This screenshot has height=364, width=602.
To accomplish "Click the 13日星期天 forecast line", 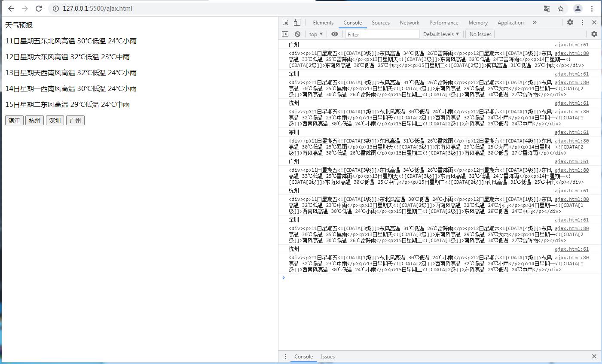I will (71, 73).
